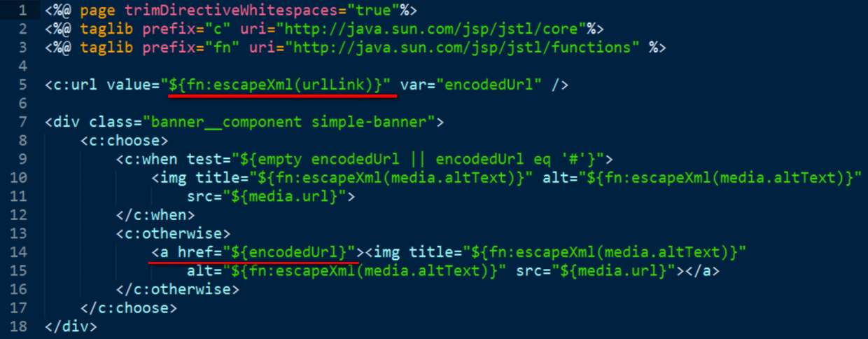Click the closing c:choose tag
868x339 pixels.
(x=129, y=307)
